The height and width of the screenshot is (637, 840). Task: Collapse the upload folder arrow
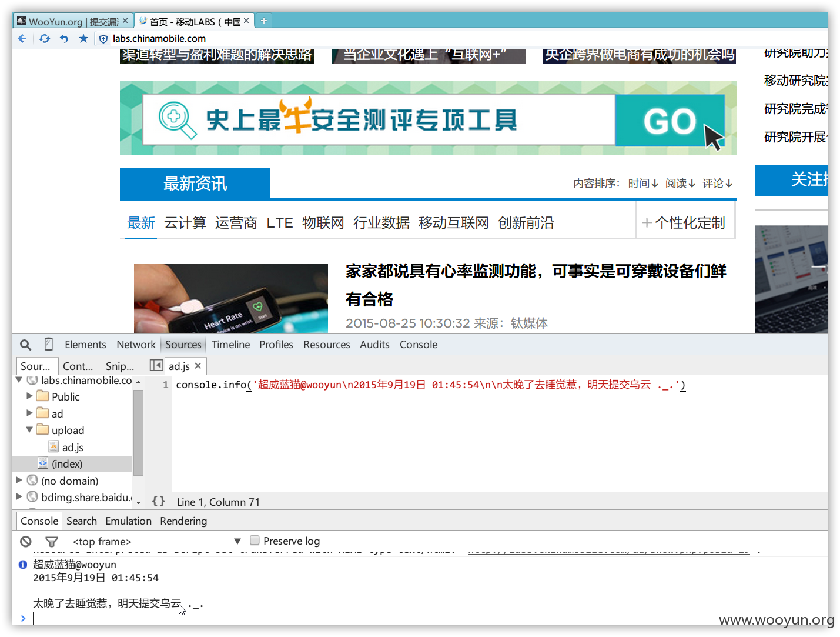click(29, 429)
